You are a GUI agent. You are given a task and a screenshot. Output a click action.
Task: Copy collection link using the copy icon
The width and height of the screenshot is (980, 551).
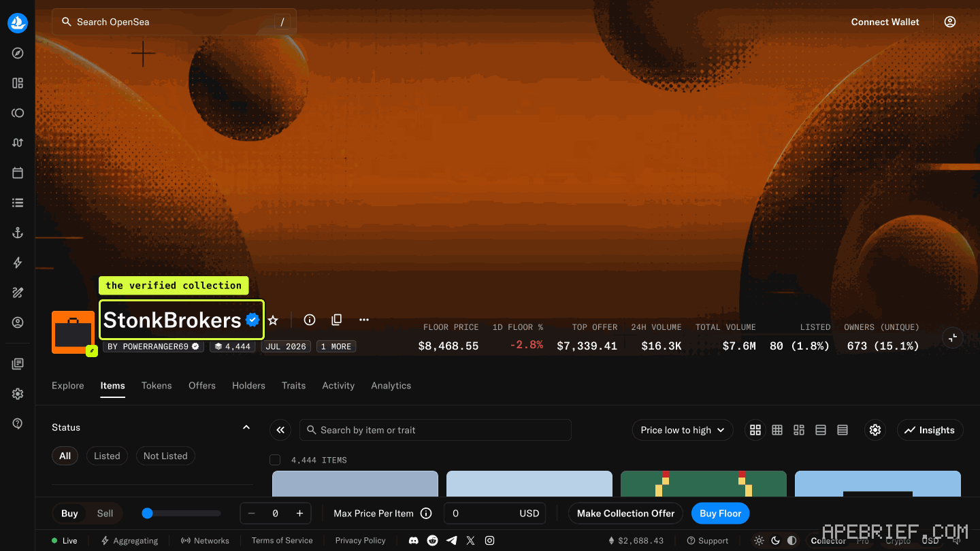click(x=336, y=320)
